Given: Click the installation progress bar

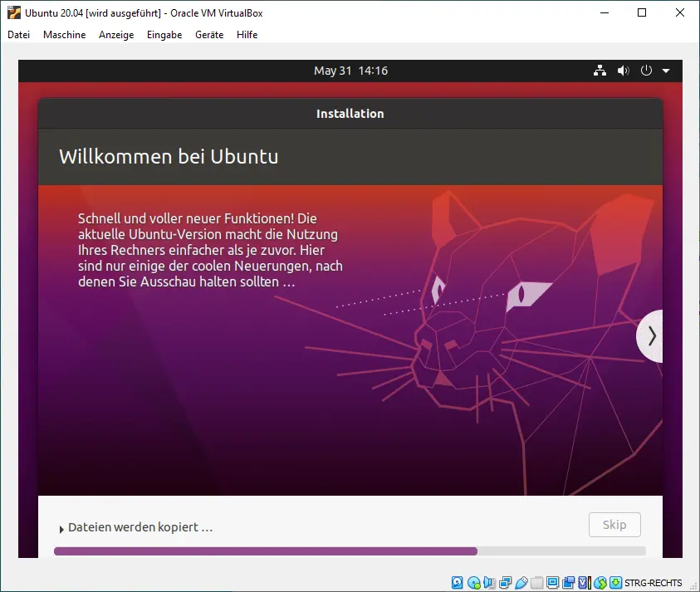Looking at the screenshot, I should coord(349,550).
